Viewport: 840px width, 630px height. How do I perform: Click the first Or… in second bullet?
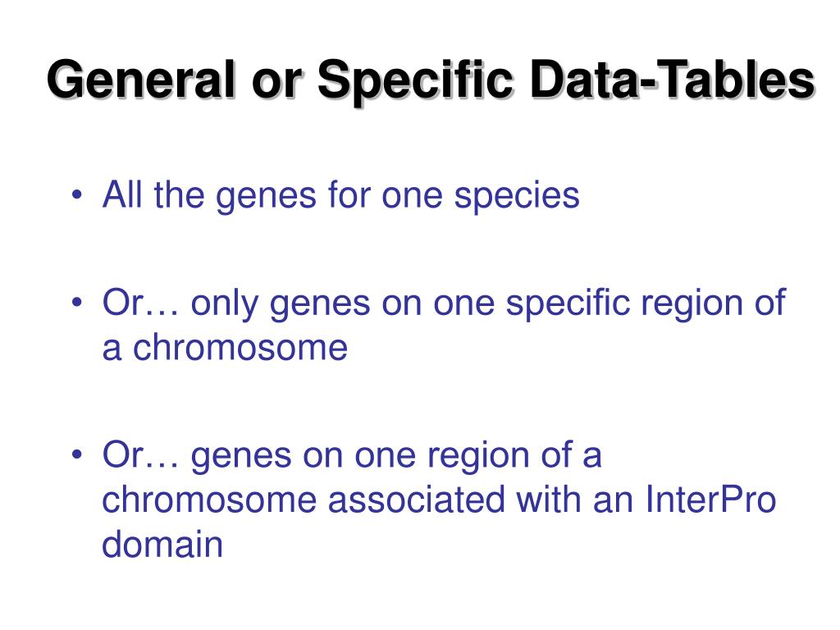[140, 303]
